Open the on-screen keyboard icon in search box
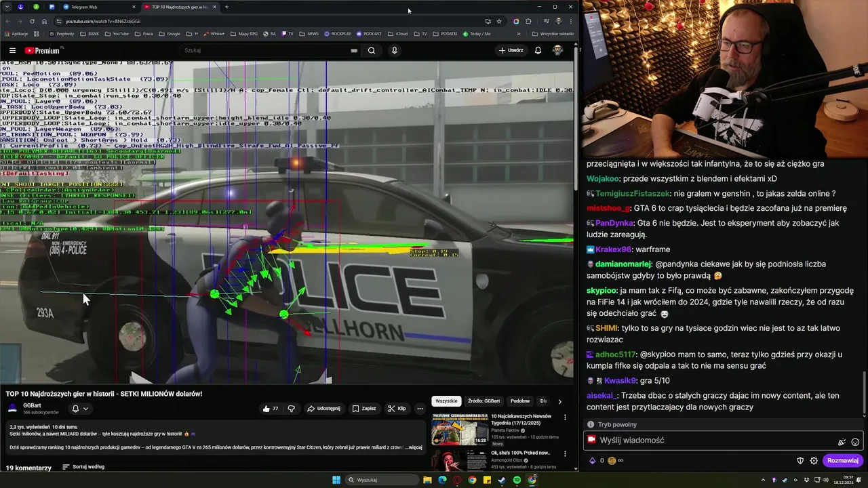Image resolution: width=868 pixels, height=488 pixels. [354, 50]
